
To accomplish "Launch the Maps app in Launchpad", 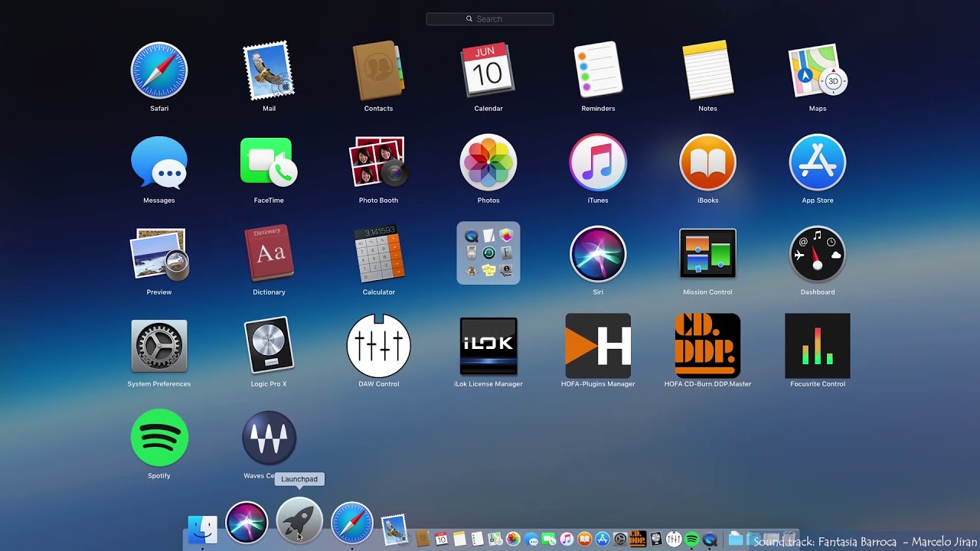I will coord(818,70).
